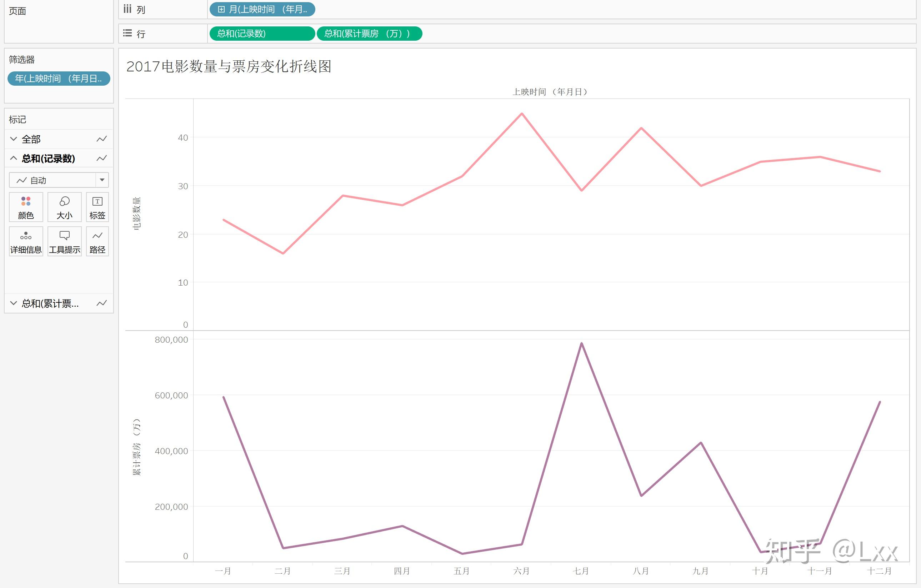
Task: Click the 800,000 tick on box office axis
Action: (171, 340)
